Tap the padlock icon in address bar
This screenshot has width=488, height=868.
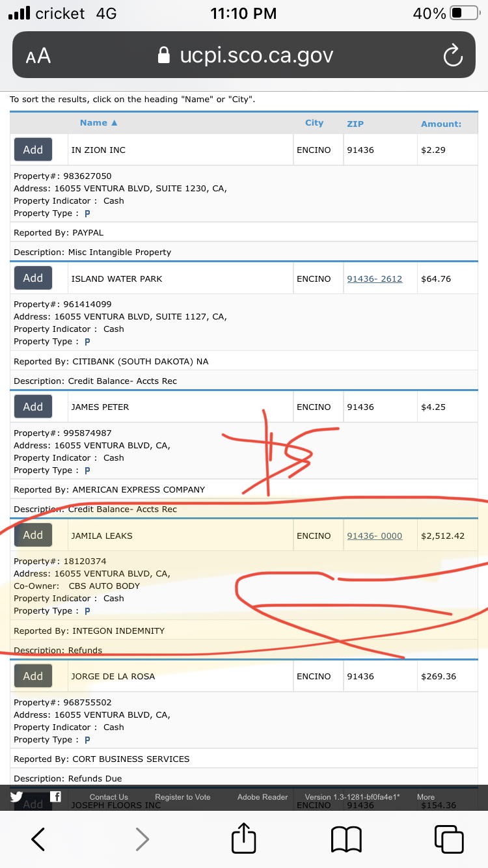coord(165,56)
